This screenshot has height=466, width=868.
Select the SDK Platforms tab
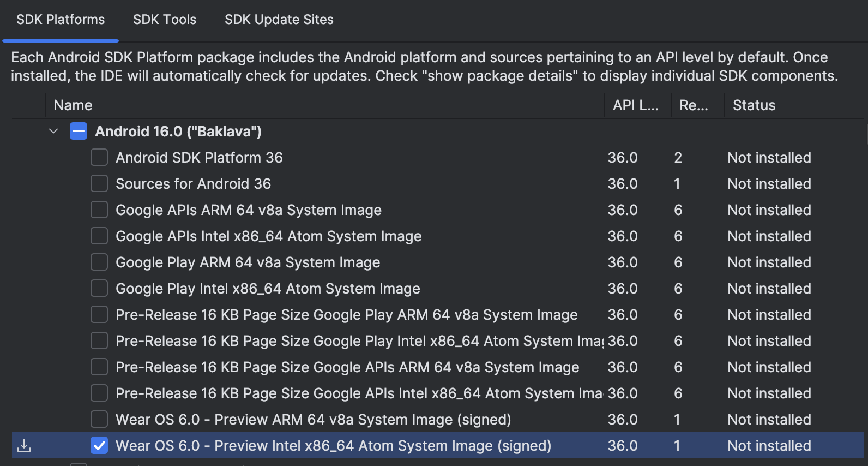click(61, 20)
